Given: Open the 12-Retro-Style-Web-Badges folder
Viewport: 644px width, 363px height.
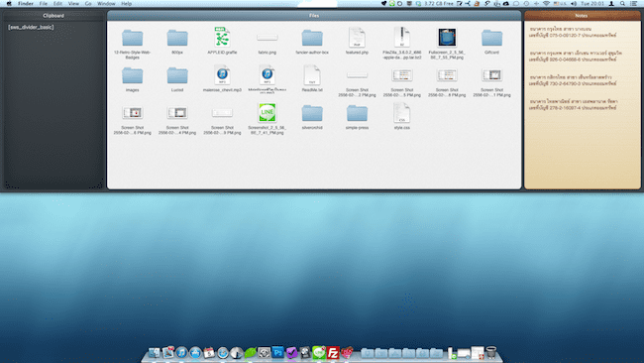Looking at the screenshot, I should (132, 38).
